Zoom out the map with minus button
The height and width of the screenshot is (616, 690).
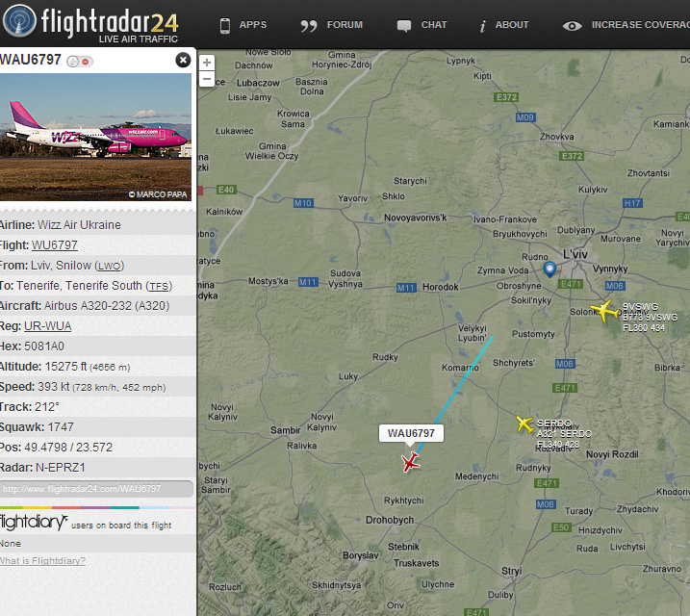pos(207,79)
